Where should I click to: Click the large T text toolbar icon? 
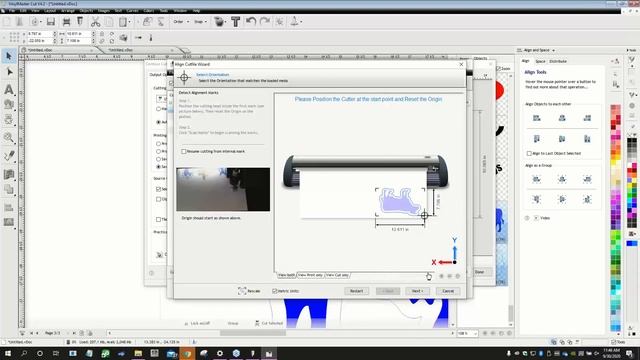click(236, 22)
